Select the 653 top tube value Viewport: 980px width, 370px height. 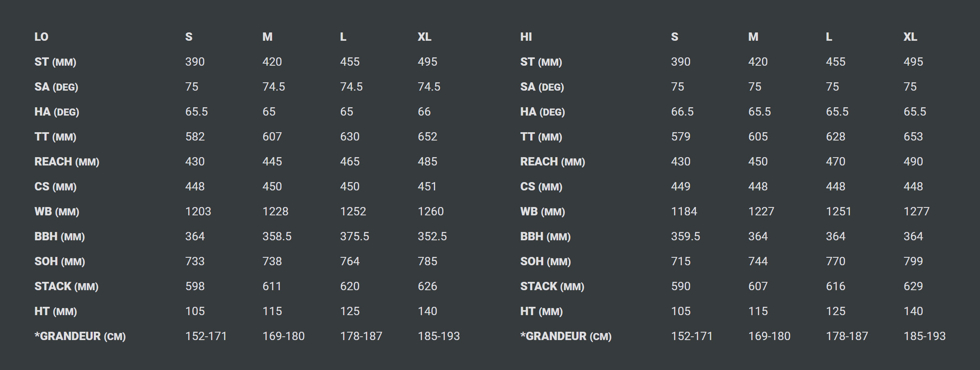[x=913, y=137]
